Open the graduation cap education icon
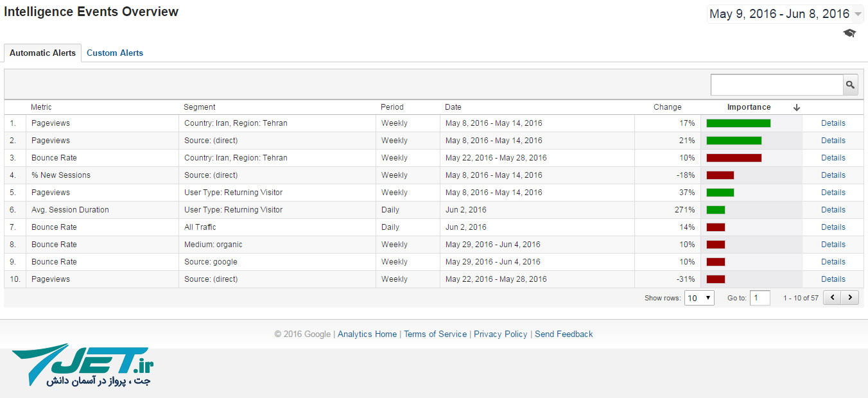Image resolution: width=868 pixels, height=398 pixels. [x=849, y=33]
